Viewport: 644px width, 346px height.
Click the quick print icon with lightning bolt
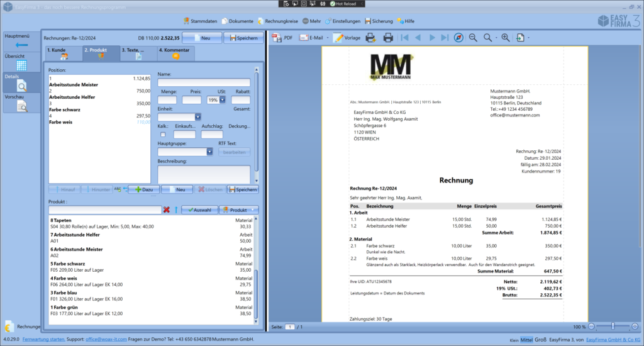pyautogui.click(x=371, y=38)
